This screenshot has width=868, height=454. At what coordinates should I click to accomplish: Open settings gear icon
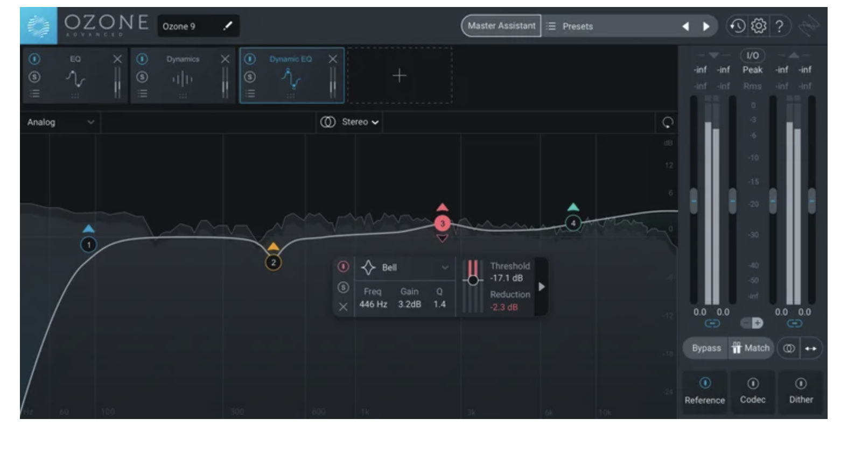(x=758, y=26)
